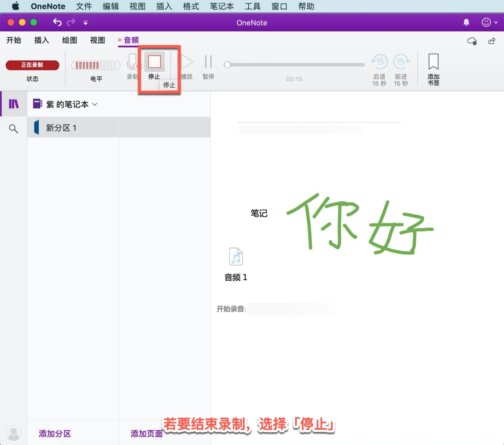Viewport: 504px width, 445px height.
Task: Open the 工具 menu in menu bar
Action: click(253, 6)
